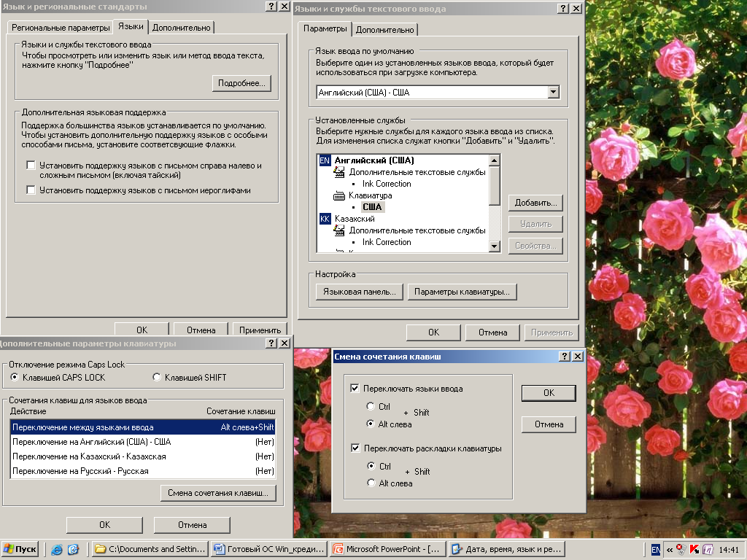Click keyboard icon beside Клавиатура

(339, 195)
